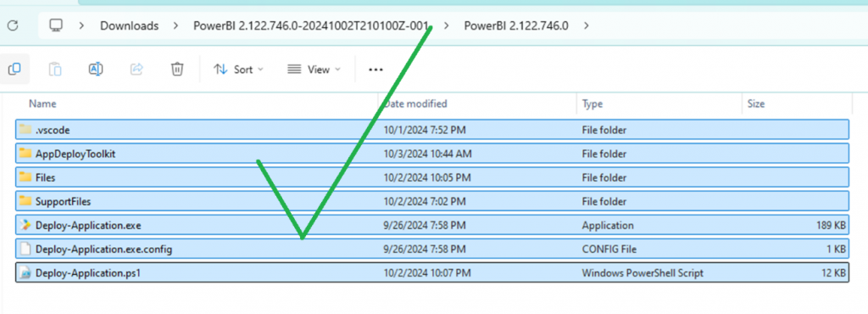Click date 10/2/2024 10:07 PM cell

pos(427,273)
